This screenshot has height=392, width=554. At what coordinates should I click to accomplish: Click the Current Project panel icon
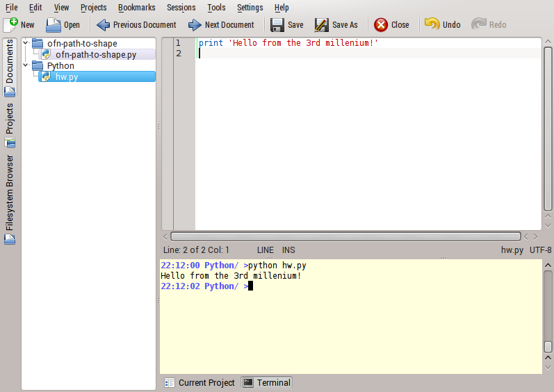(x=170, y=383)
